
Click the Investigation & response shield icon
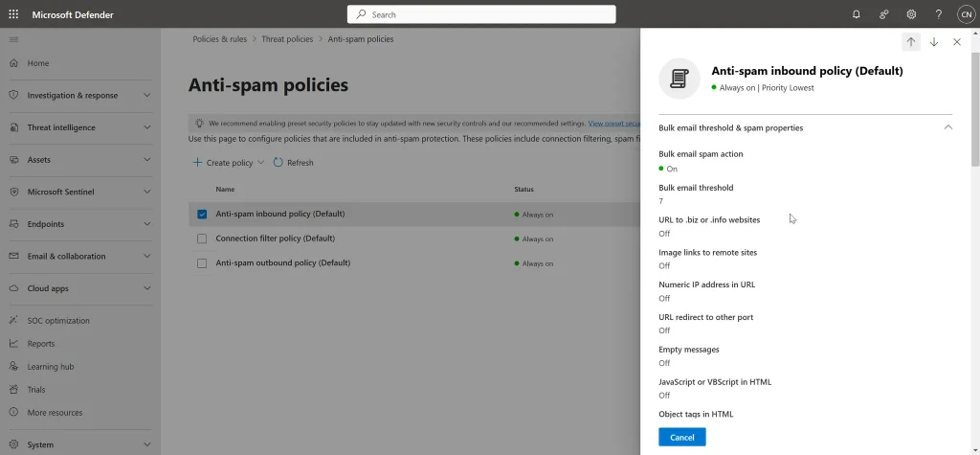pyautogui.click(x=13, y=95)
